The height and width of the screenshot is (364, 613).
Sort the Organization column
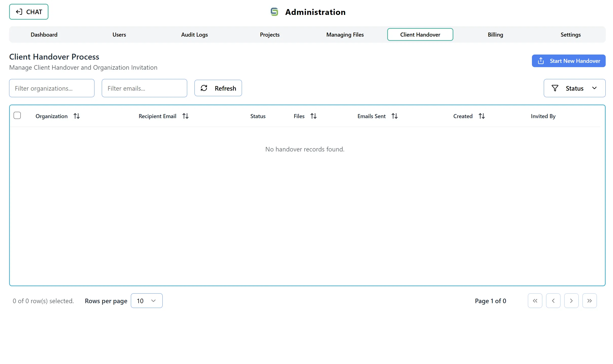click(x=77, y=116)
